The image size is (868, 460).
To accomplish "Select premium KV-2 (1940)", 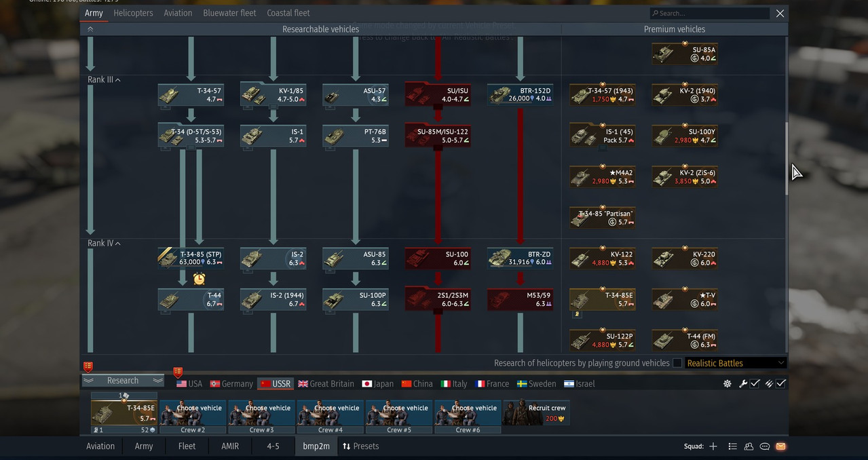I will (685, 95).
